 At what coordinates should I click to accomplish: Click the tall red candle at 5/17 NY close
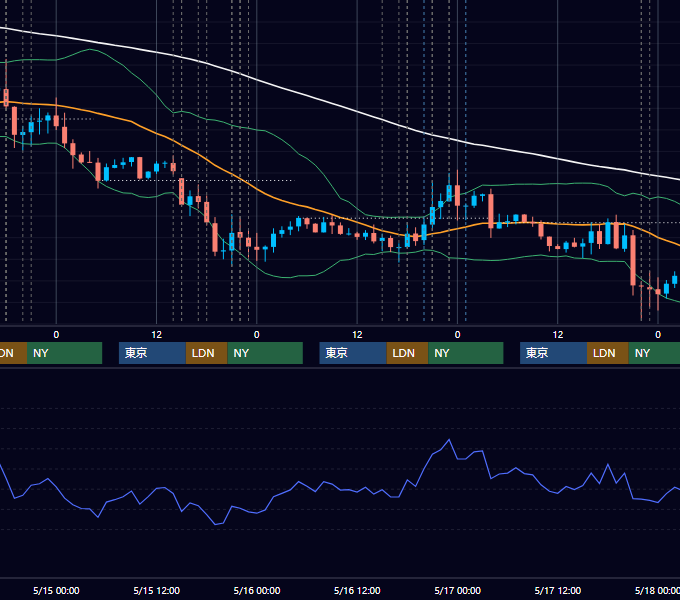point(633,260)
